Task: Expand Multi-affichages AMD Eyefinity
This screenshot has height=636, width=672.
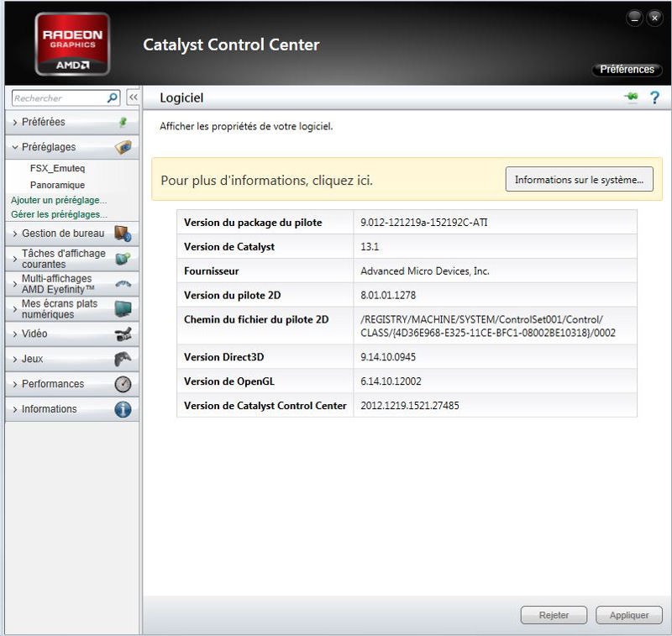Action: pyautogui.click(x=15, y=284)
